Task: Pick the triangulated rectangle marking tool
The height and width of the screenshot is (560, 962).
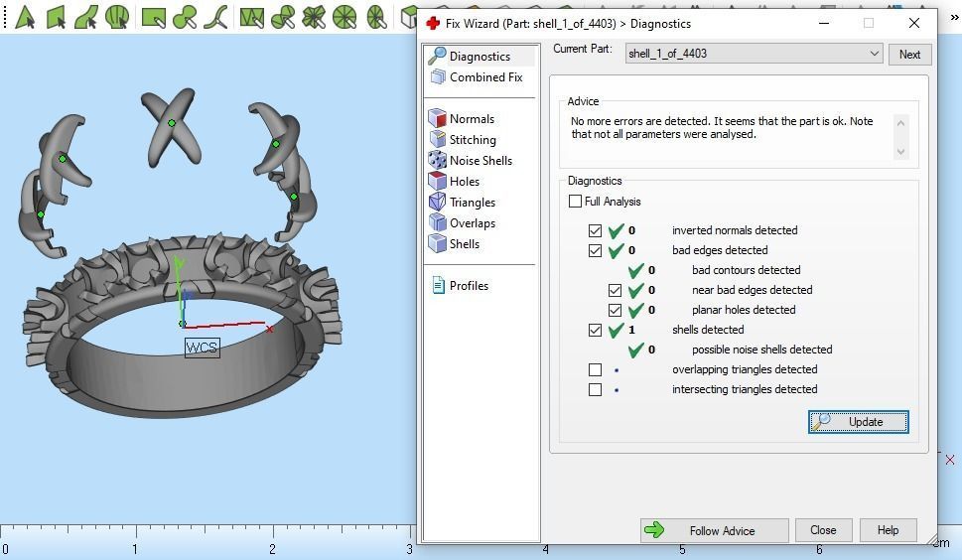Action: pyautogui.click(x=251, y=17)
